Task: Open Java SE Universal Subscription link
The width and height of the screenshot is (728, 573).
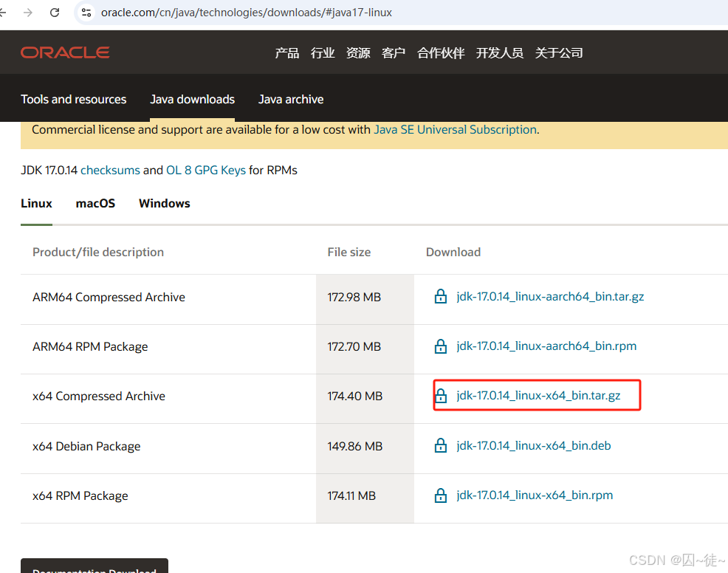Action: [x=455, y=129]
